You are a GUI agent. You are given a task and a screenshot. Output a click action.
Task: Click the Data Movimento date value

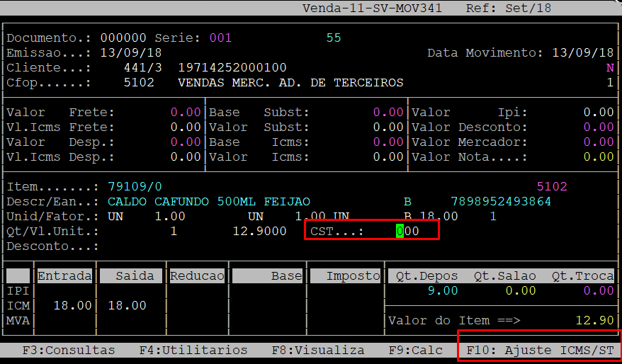[x=583, y=53]
